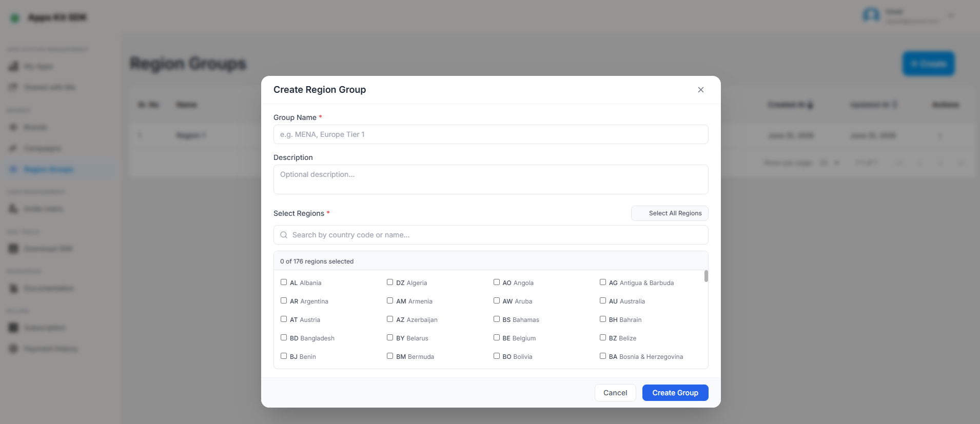Open the user account dropdown chevron
The image size is (980, 424).
(951, 15)
